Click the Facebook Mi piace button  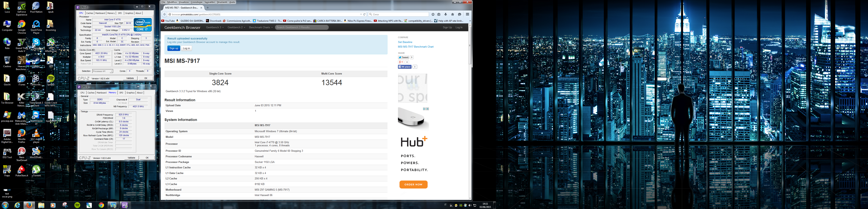coord(405,67)
